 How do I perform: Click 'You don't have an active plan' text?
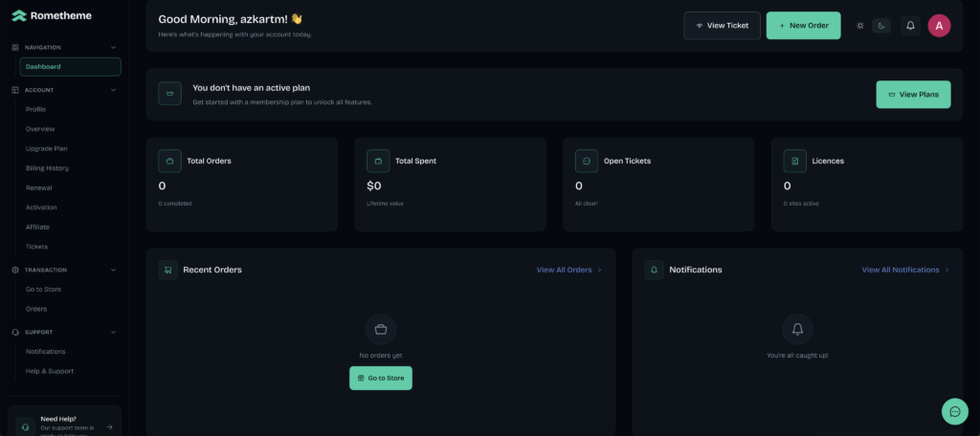click(252, 88)
